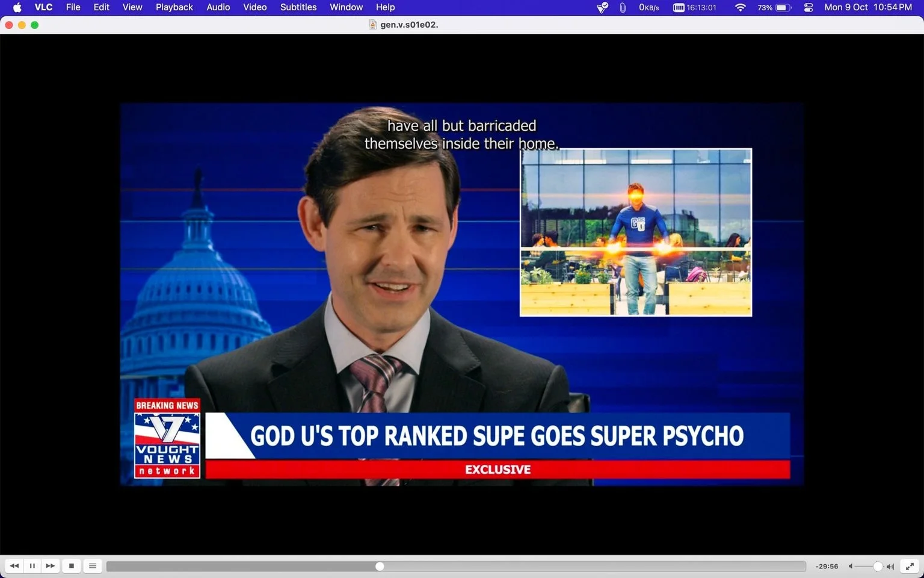Show the playlist with the list icon
Image resolution: width=924 pixels, height=578 pixels.
click(x=93, y=566)
